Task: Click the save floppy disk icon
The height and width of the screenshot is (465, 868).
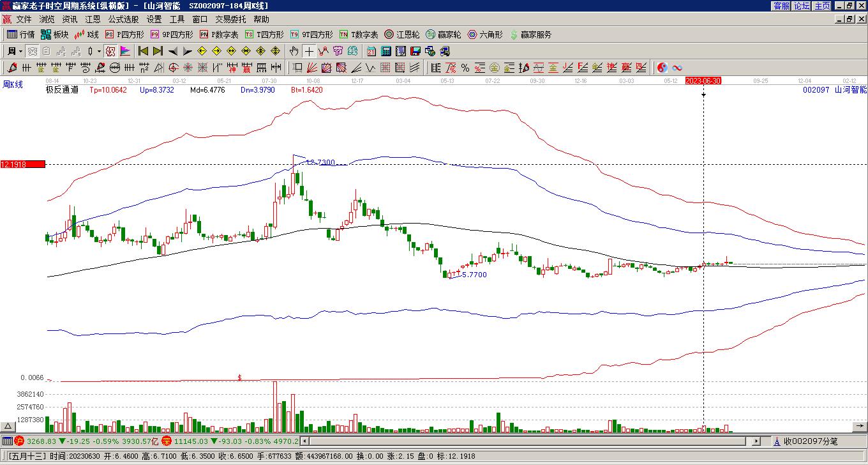Action: pos(415,51)
